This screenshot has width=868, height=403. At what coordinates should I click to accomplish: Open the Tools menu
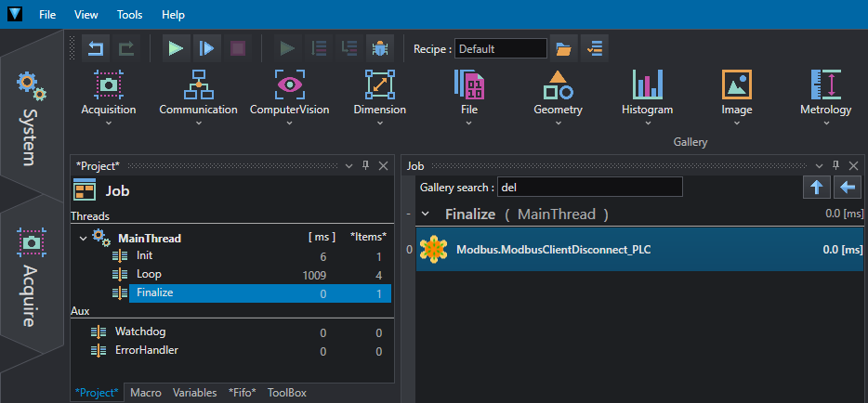[x=129, y=15]
